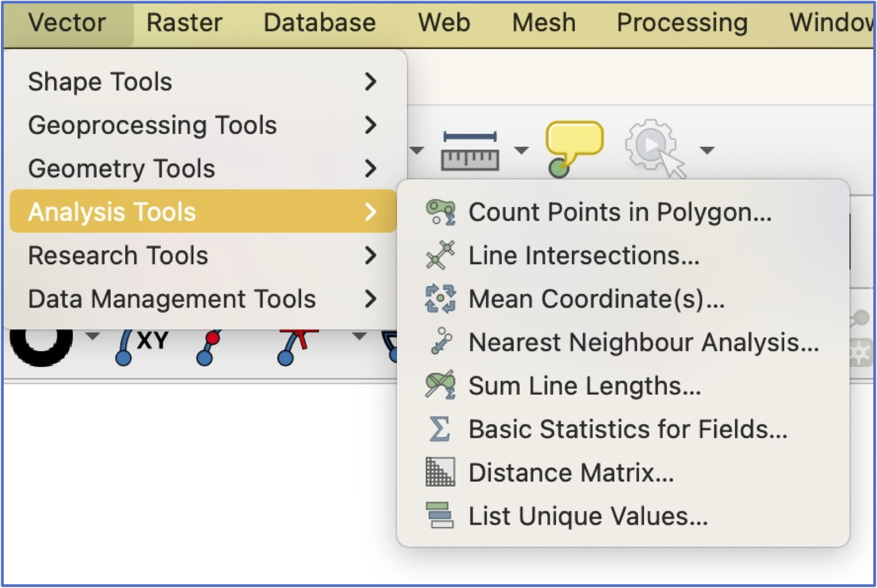Open the measure tool dropdown arrow

(521, 150)
